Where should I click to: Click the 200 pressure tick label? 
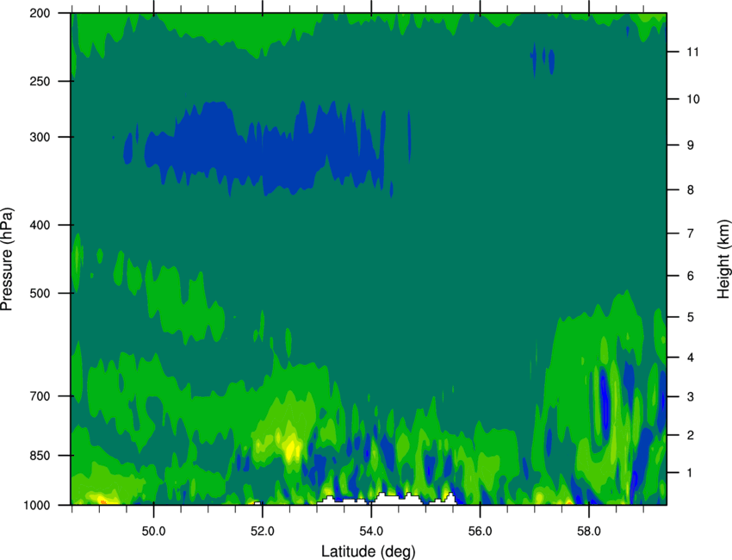click(40, 13)
